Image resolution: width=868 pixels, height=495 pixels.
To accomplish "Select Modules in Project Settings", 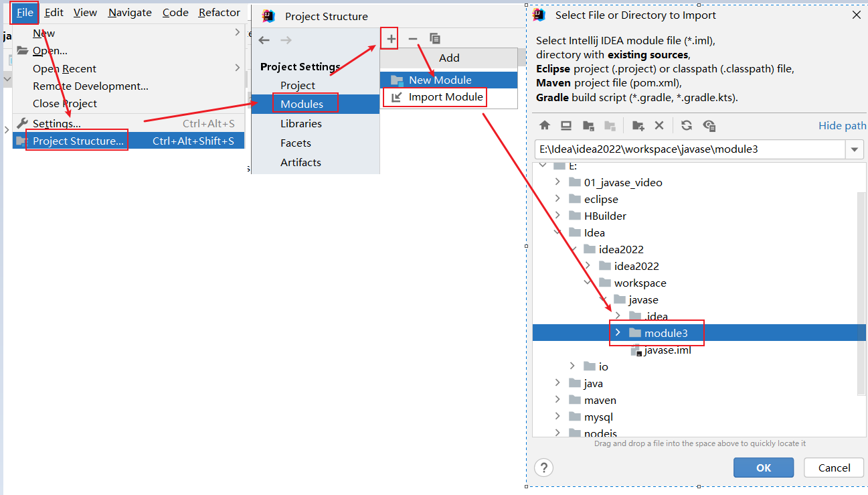I will (302, 104).
